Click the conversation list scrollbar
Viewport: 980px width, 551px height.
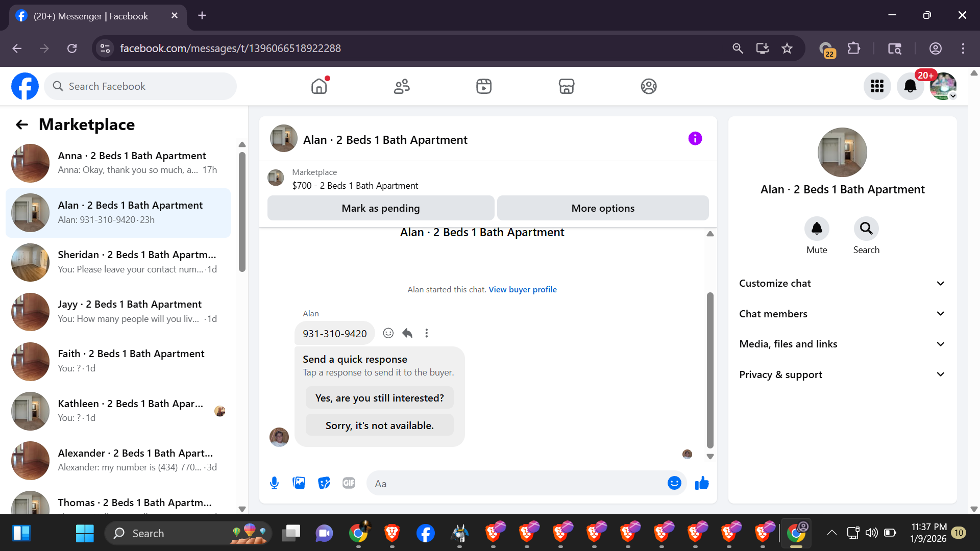pos(242,212)
